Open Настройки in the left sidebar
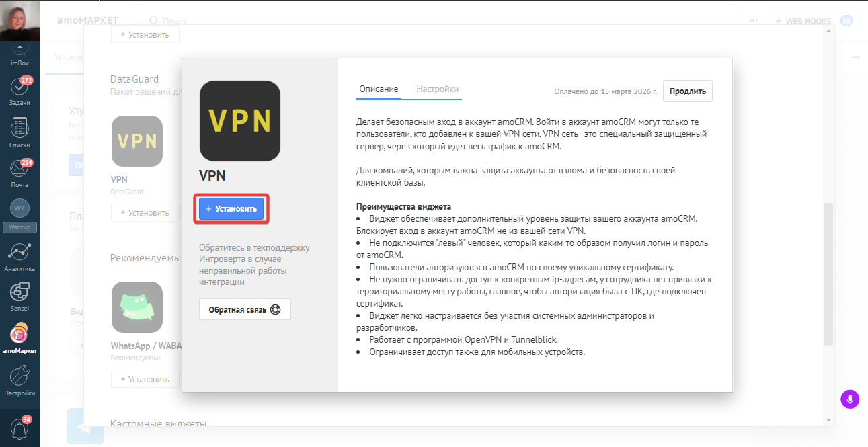Image resolution: width=868 pixels, height=447 pixels. 19,381
